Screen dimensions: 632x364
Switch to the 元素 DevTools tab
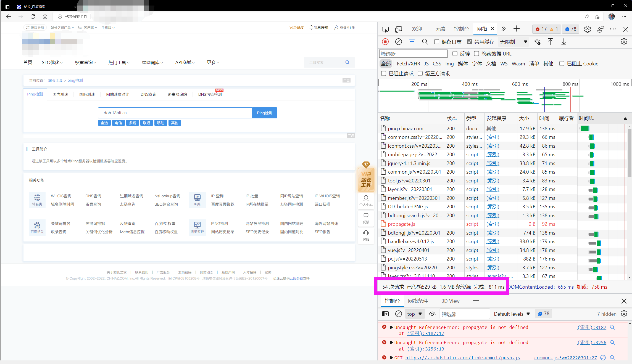[440, 29]
